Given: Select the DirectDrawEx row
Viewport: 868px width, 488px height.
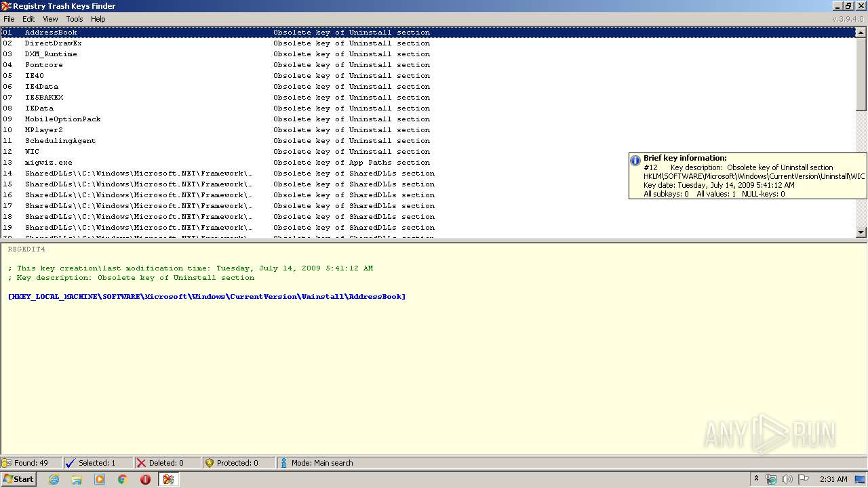Looking at the screenshot, I should tap(428, 43).
